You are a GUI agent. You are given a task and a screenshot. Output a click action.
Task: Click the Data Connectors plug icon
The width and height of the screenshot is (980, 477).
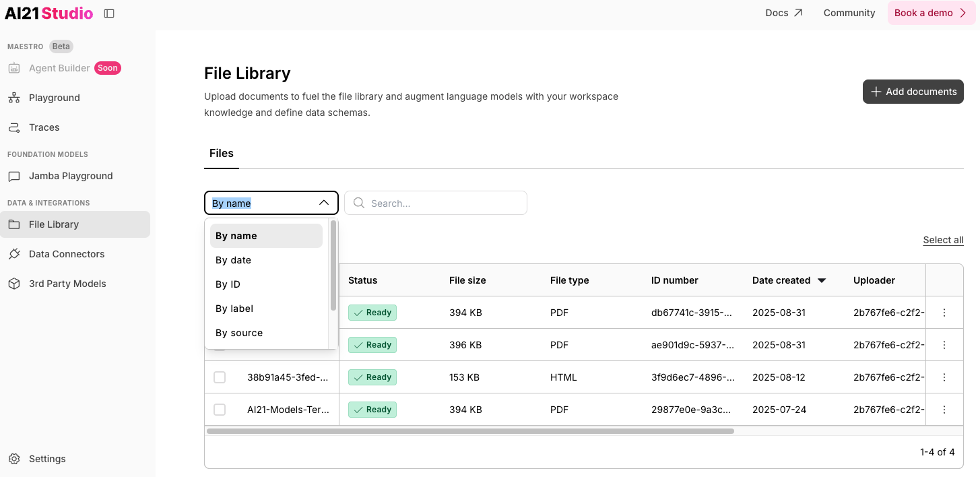14,254
